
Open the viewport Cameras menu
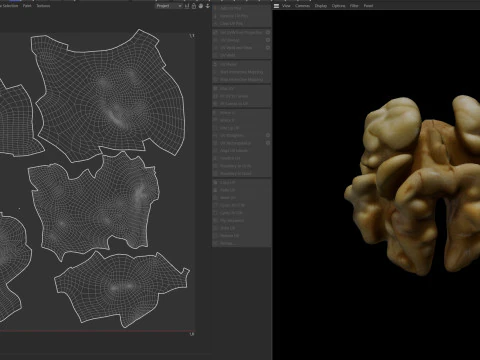pos(302,6)
